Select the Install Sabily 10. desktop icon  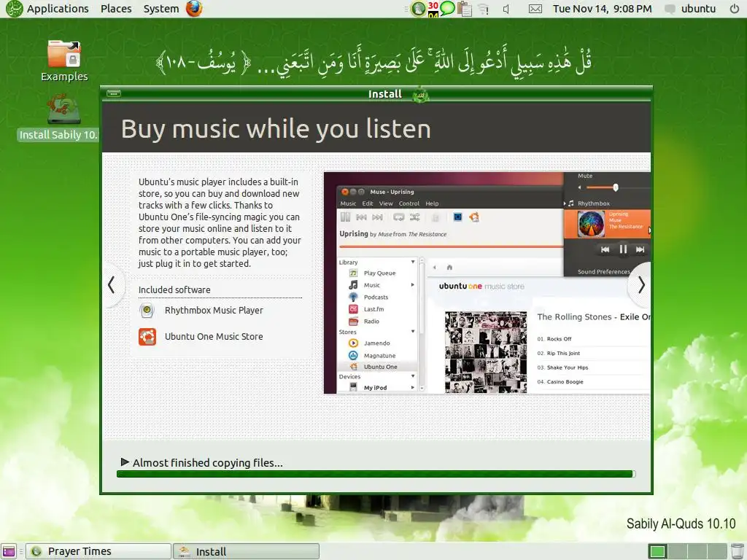58,117
